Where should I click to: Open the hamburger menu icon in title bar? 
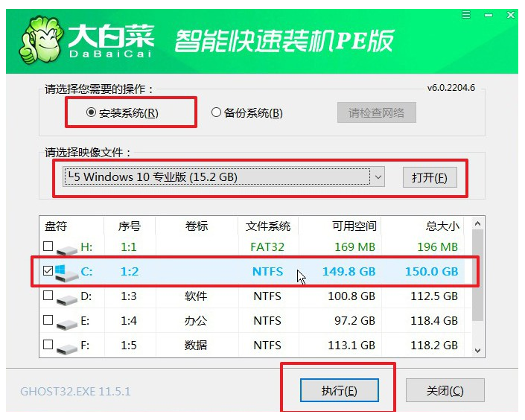(x=466, y=15)
